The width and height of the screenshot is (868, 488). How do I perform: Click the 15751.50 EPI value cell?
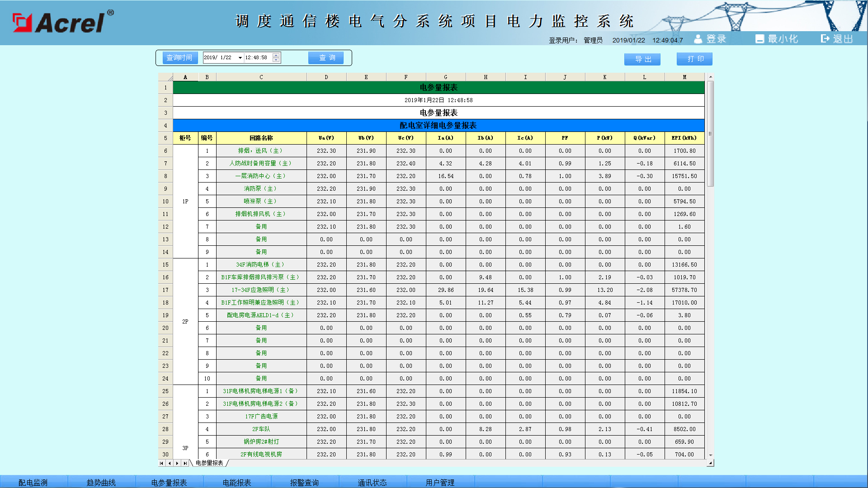tap(684, 176)
